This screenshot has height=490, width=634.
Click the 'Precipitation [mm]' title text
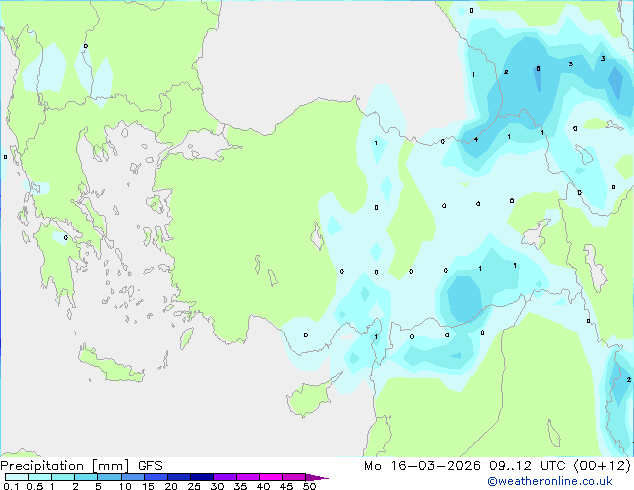pyautogui.click(x=64, y=466)
